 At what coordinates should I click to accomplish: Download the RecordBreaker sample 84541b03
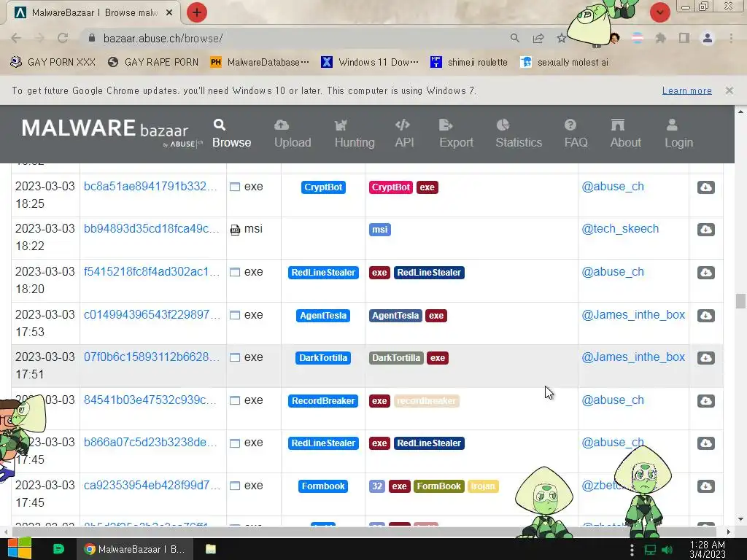(x=705, y=400)
